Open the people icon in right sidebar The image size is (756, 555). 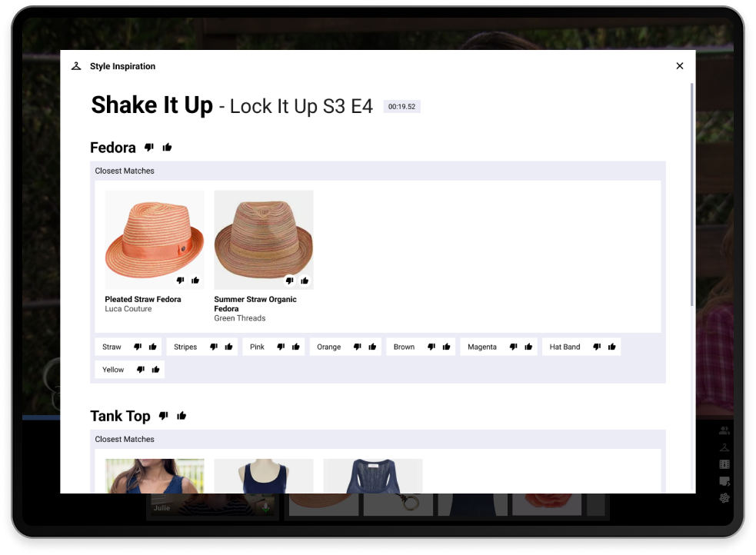pos(724,430)
